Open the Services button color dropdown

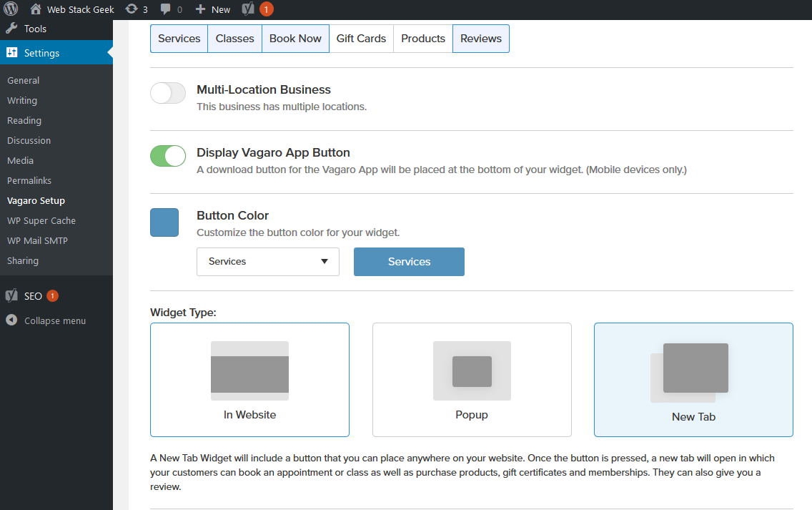tap(267, 262)
